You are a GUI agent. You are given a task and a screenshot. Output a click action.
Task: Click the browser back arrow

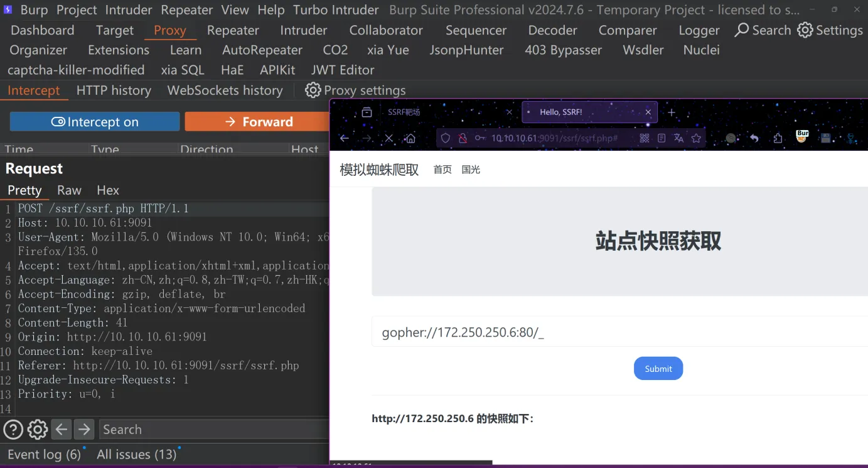click(344, 138)
